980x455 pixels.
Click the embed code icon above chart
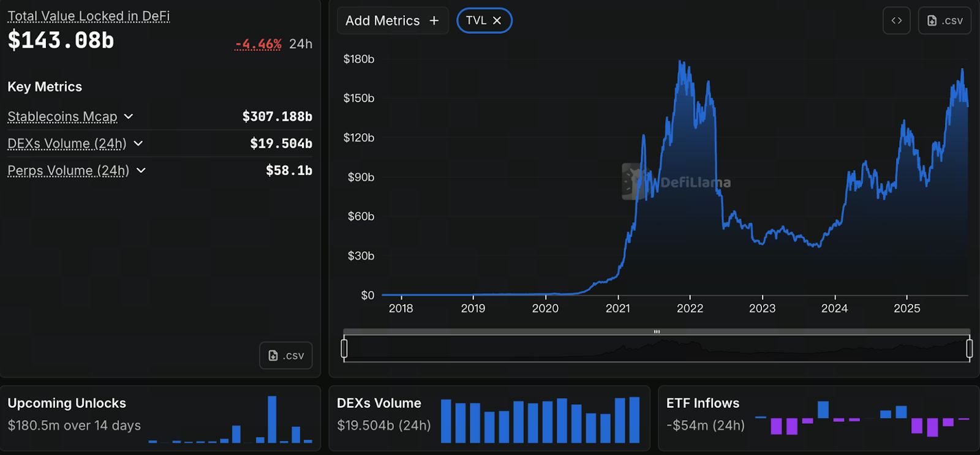(x=897, y=21)
